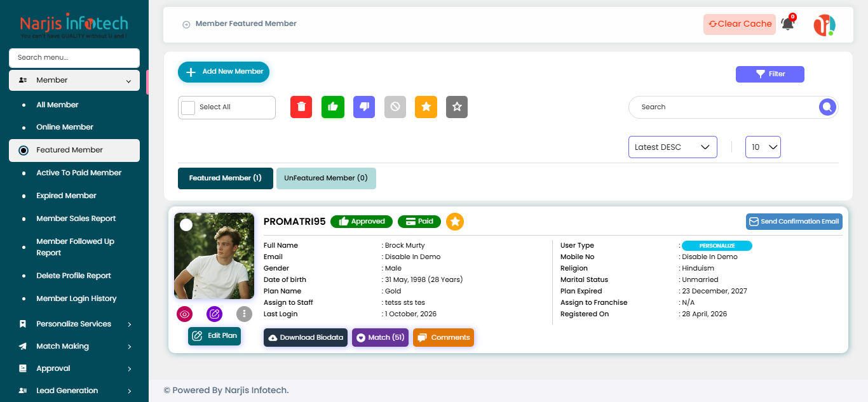Open All Member in sidebar
Screen dimensions: 868x402
[57, 105]
